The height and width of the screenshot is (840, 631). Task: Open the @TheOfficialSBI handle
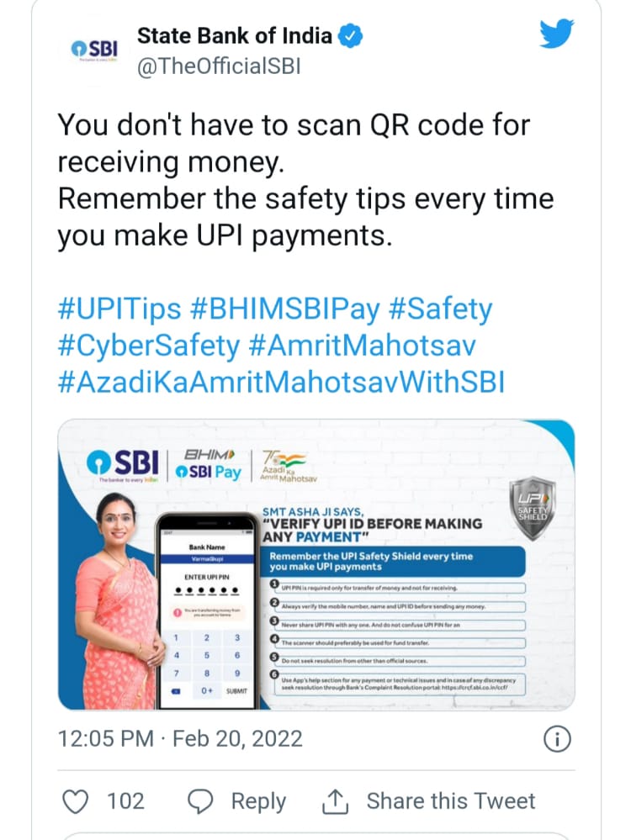coord(219,67)
